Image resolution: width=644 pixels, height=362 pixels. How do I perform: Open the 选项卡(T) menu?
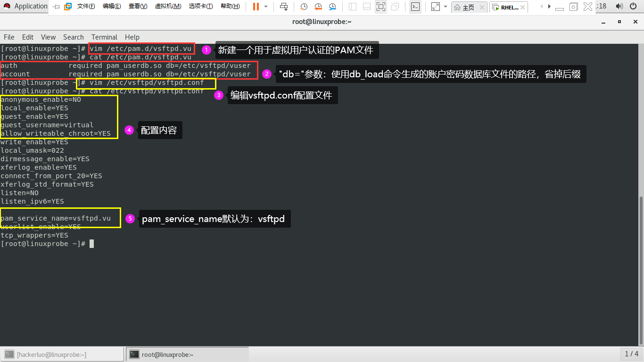pos(201,7)
